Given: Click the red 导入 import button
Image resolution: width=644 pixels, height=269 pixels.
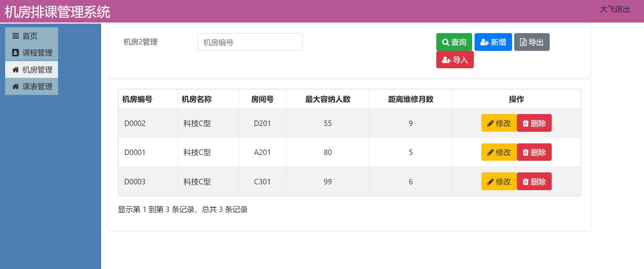Looking at the screenshot, I should pyautogui.click(x=455, y=60).
